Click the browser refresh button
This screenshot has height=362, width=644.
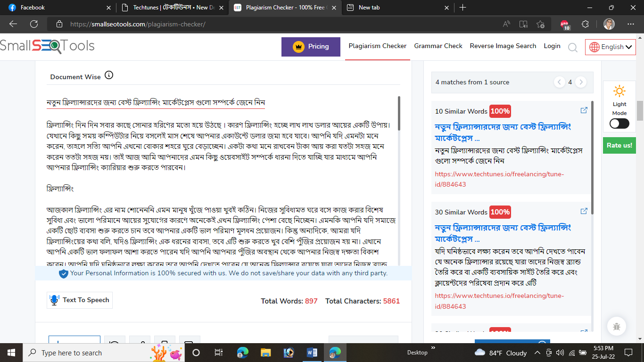click(x=34, y=24)
